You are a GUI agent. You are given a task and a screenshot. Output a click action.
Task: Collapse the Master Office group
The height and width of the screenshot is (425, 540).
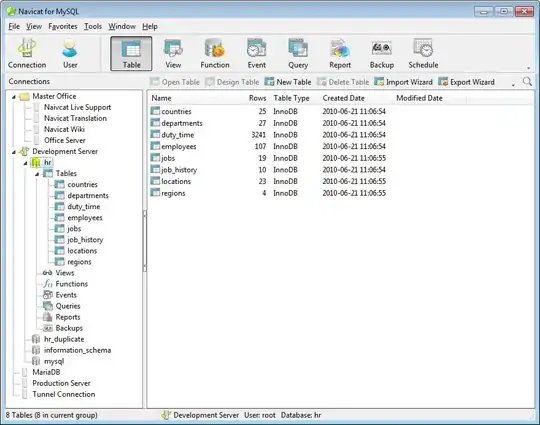pos(14,97)
